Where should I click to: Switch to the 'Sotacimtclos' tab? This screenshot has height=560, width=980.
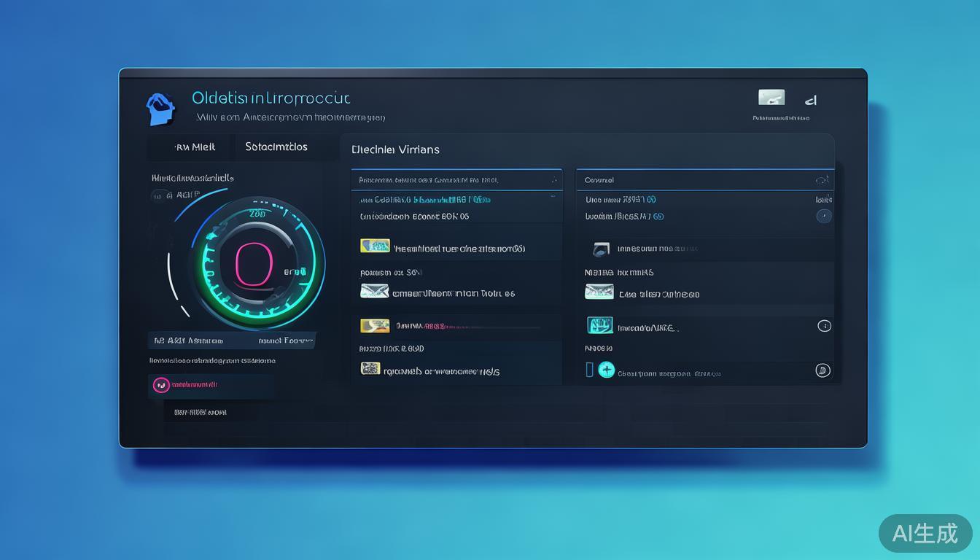(x=276, y=147)
